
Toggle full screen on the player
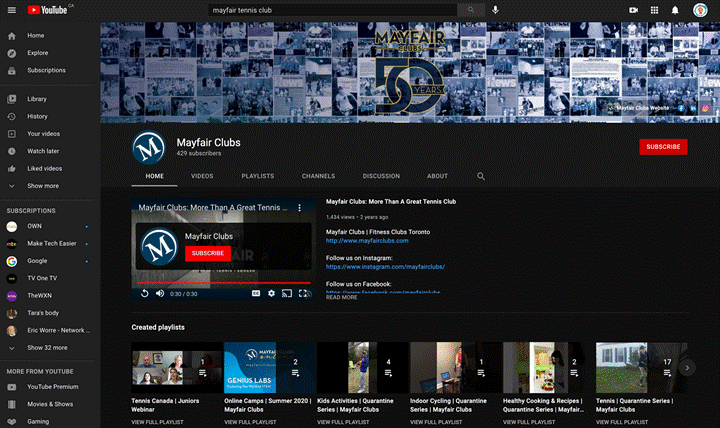304,293
